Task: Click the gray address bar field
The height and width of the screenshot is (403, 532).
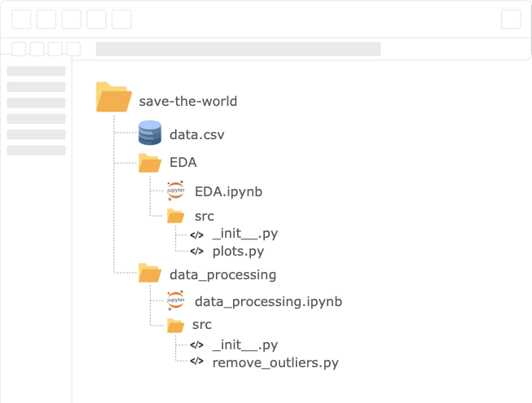Action: click(x=238, y=49)
